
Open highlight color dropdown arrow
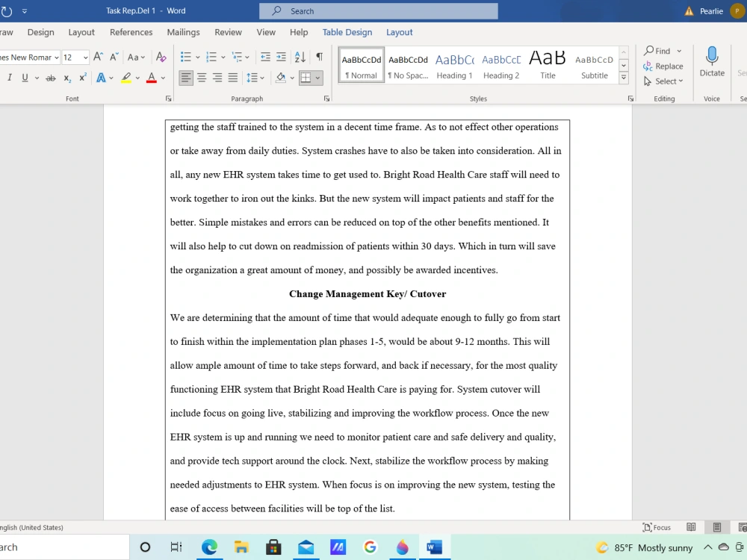(137, 78)
